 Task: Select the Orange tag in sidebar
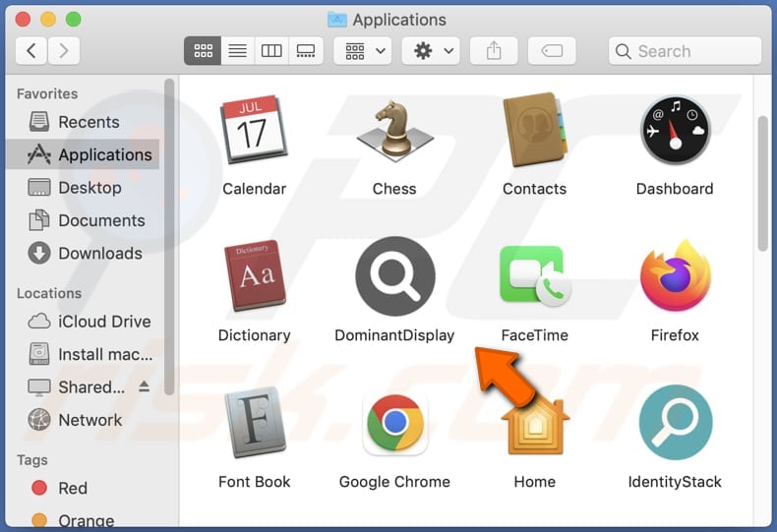(x=83, y=520)
